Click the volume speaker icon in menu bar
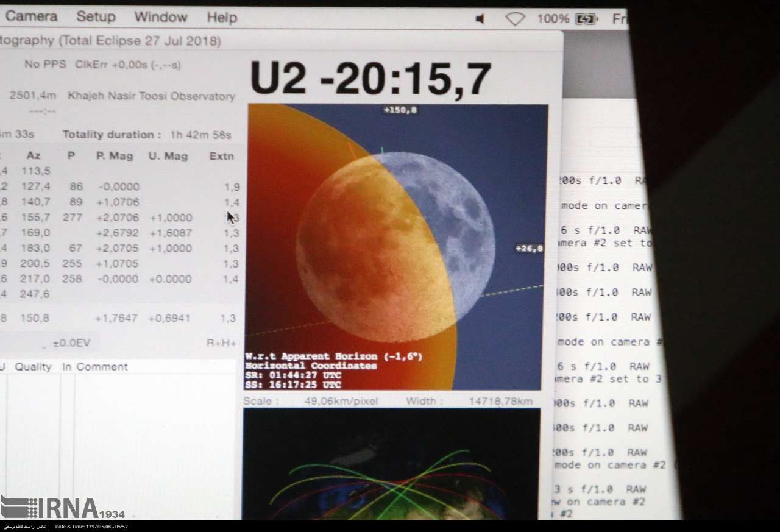This screenshot has width=780, height=532. tap(480, 19)
